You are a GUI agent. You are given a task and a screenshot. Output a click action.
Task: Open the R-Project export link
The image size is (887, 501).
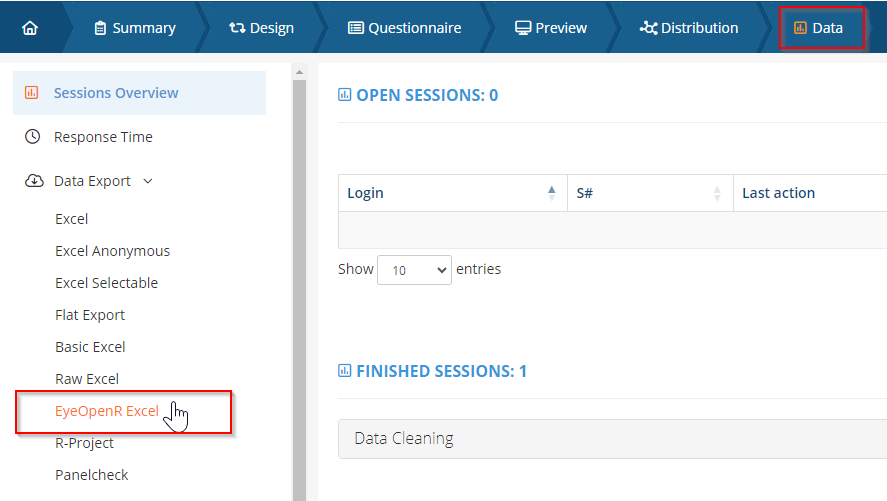[x=84, y=443]
